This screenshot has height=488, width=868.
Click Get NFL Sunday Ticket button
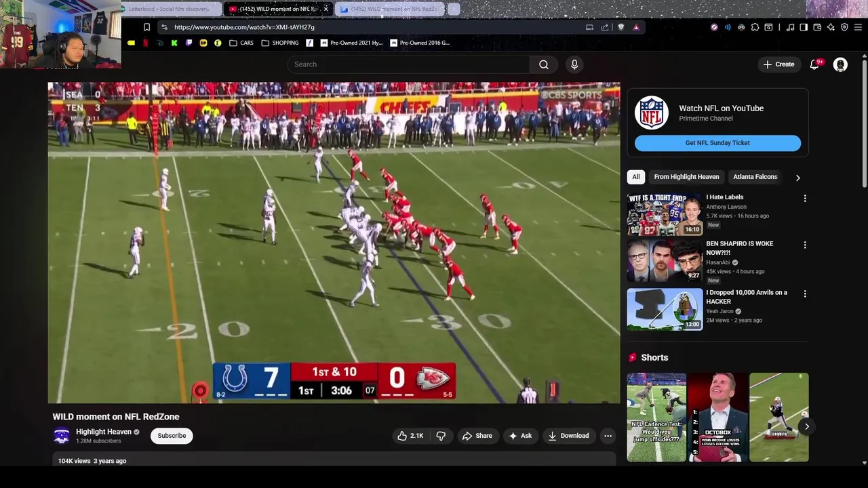point(717,143)
